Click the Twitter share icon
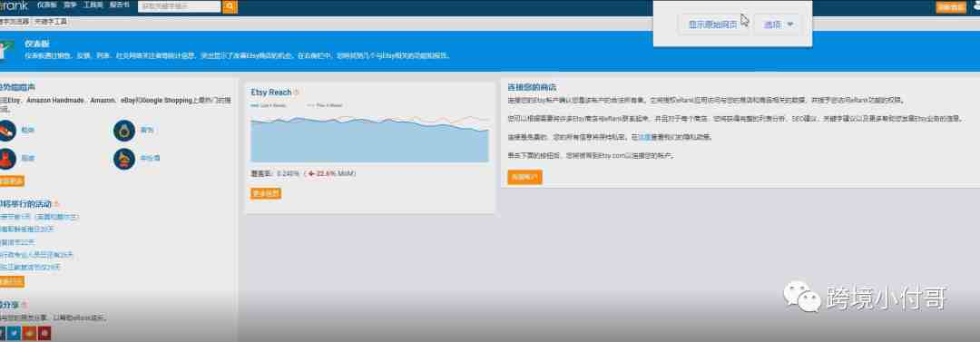This screenshot has width=980, height=342. [15, 333]
